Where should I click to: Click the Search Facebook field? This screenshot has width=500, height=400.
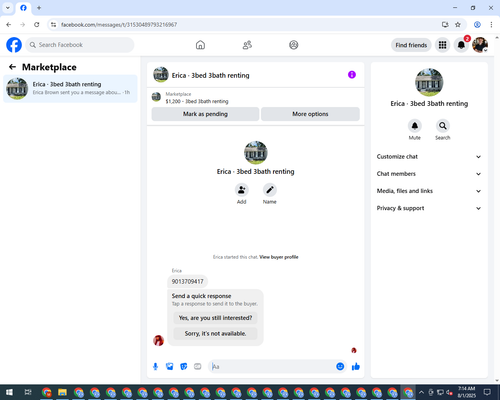coord(80,45)
